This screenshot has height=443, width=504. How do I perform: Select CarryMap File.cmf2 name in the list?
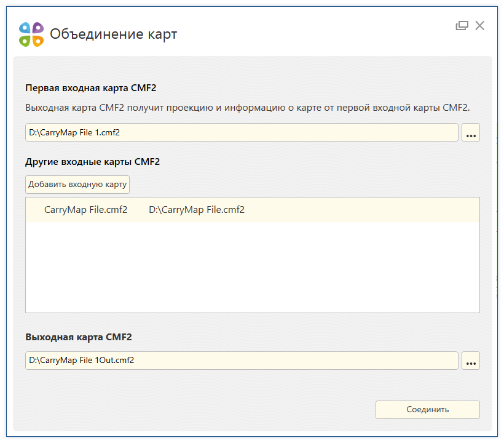[x=86, y=210]
